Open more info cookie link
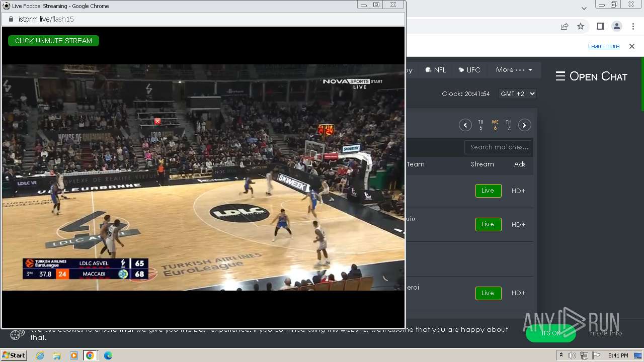 (606, 333)
